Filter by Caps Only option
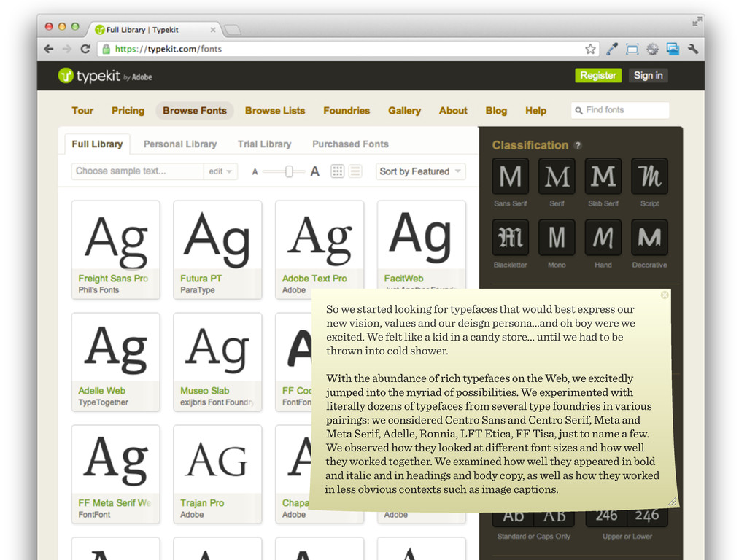 554,516
